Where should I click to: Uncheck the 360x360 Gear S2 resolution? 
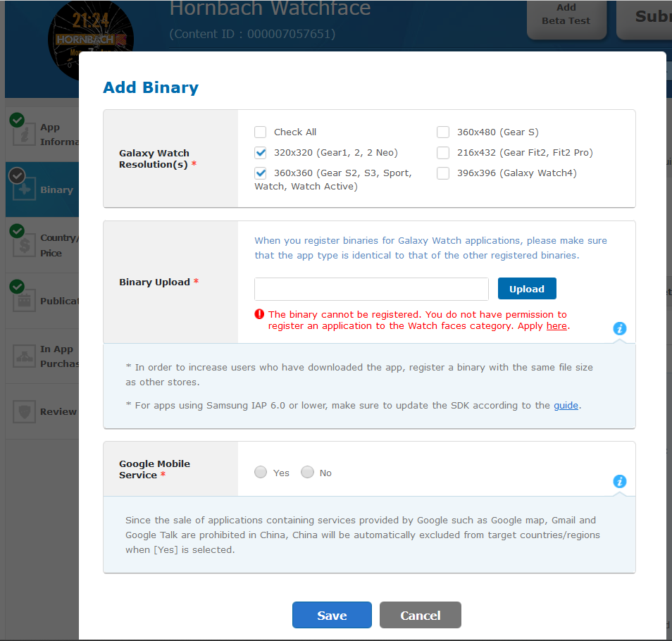pos(261,173)
